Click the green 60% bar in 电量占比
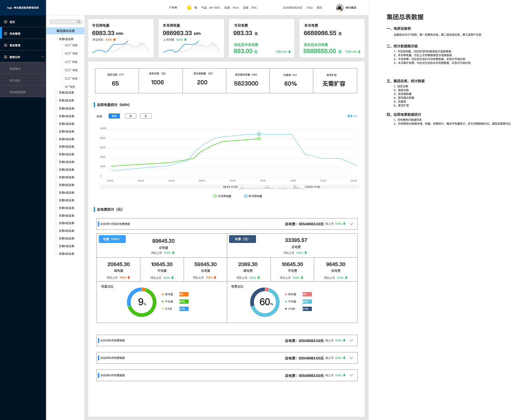The width and height of the screenshot is (511, 420). (x=184, y=302)
